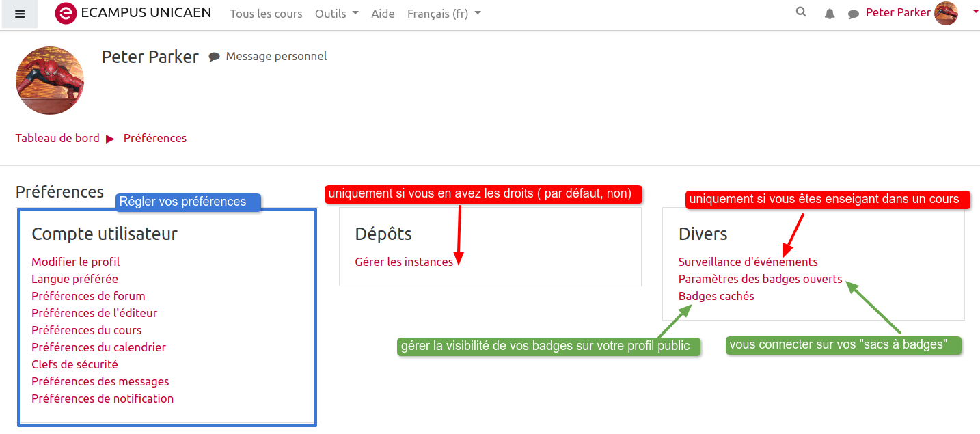Screen dimensions: 980x434
Task: Open Modifier le profil link
Action: click(x=76, y=262)
